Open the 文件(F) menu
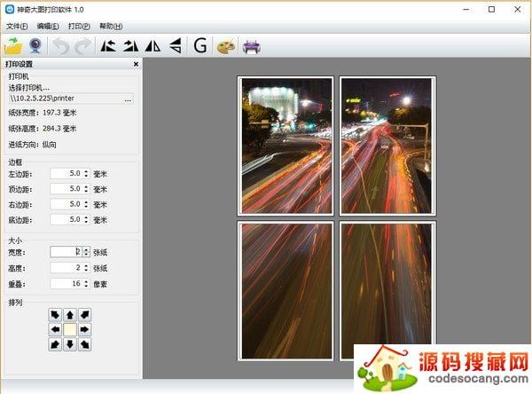Viewport: 532px width, 394px height. (x=17, y=27)
